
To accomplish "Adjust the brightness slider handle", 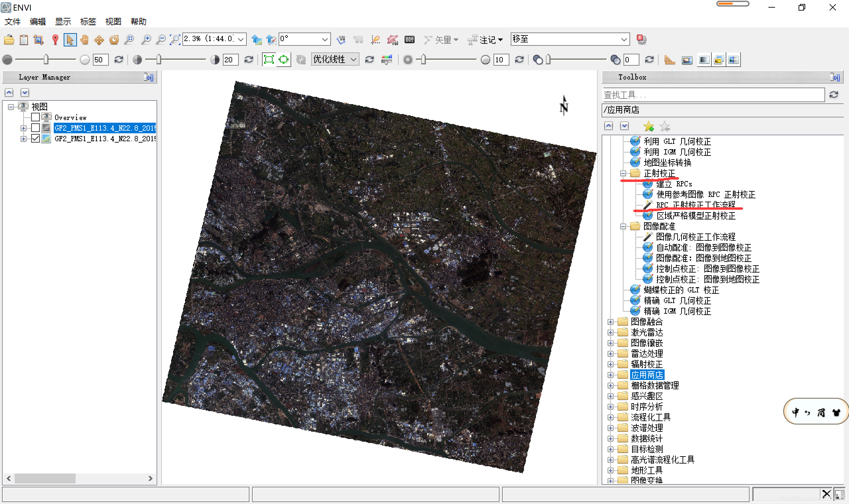I will click(46, 60).
